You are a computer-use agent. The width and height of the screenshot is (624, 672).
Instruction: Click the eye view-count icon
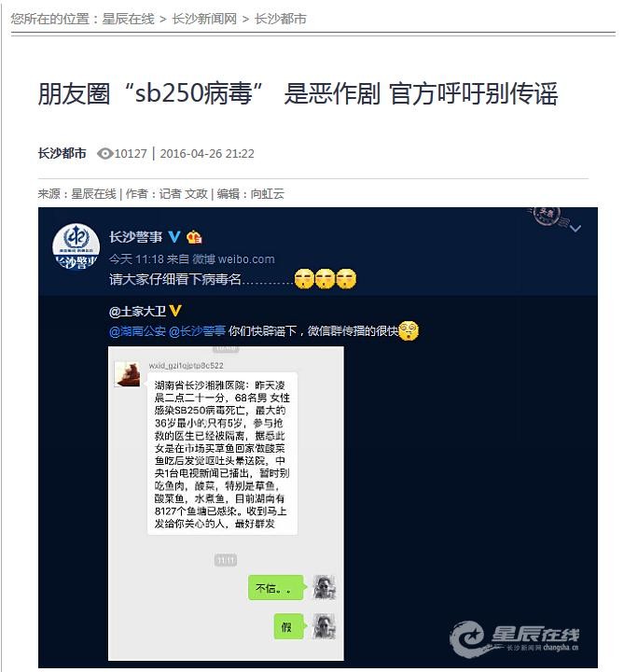point(104,153)
